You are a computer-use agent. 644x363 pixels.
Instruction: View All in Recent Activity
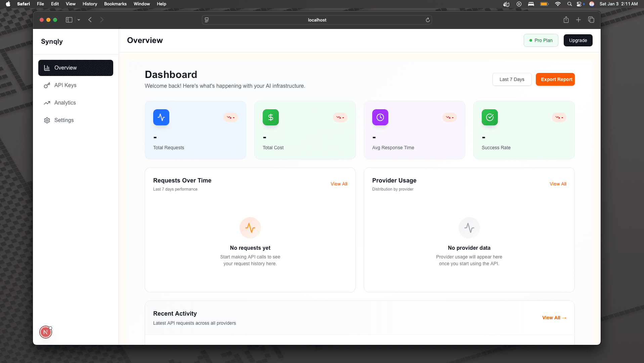click(554, 318)
